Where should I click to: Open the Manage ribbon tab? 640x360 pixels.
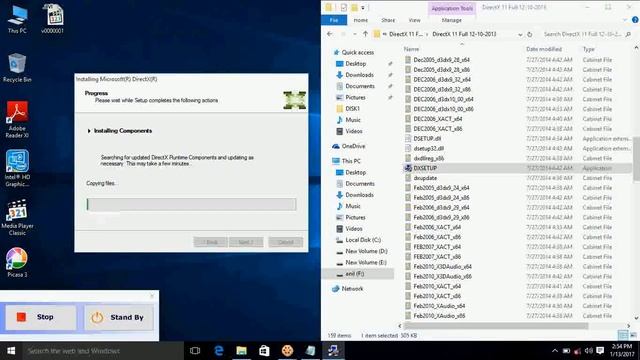tap(451, 20)
